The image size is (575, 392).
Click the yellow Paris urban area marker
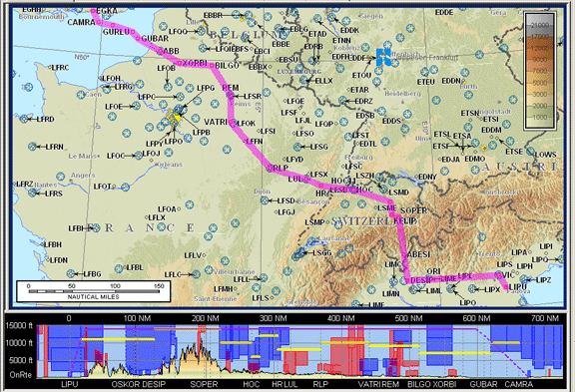[174, 119]
